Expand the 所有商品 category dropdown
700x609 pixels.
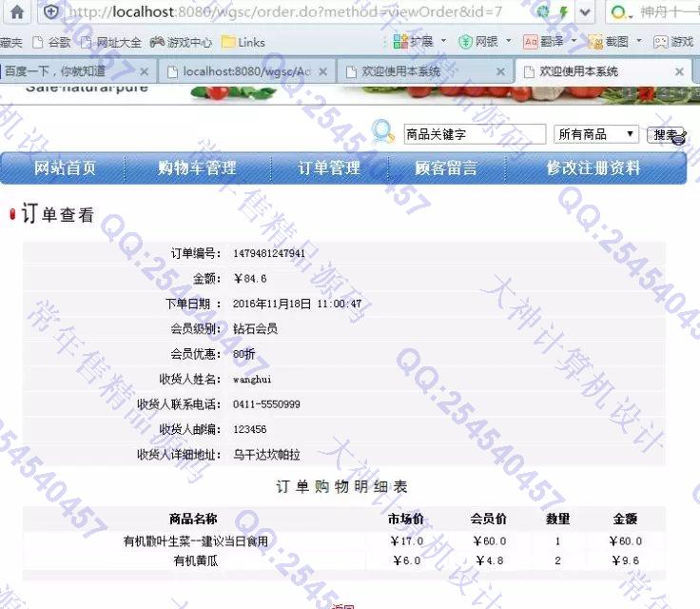click(596, 134)
